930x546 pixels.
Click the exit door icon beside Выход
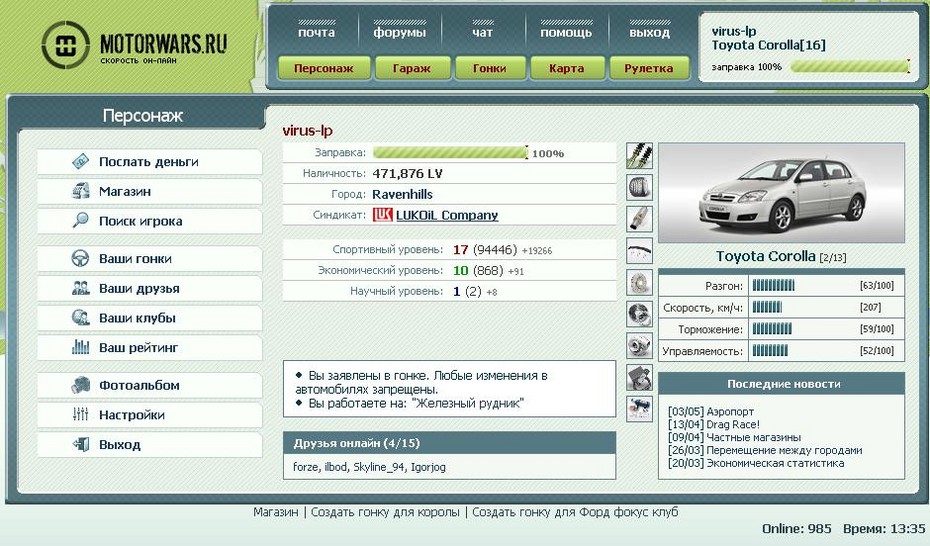click(x=81, y=444)
